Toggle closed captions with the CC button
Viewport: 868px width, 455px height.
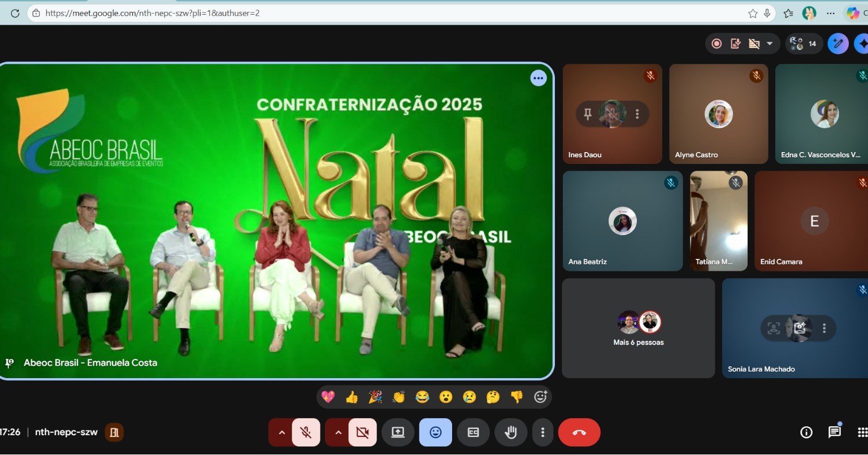(x=474, y=432)
